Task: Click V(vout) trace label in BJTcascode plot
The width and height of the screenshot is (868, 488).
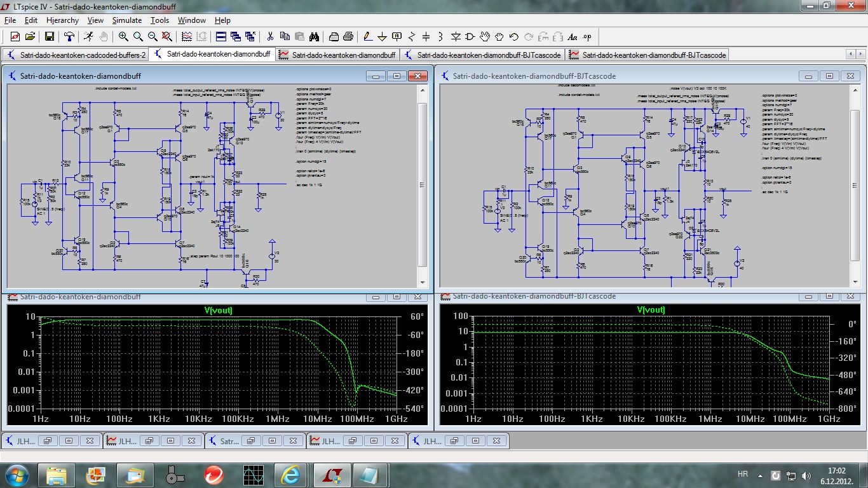Action: click(651, 310)
